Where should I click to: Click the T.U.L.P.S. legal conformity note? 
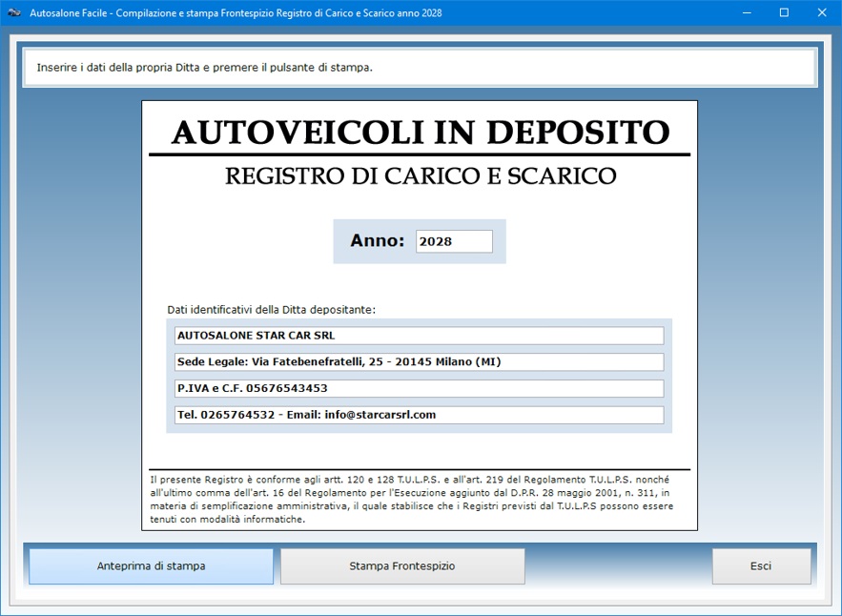point(411,500)
